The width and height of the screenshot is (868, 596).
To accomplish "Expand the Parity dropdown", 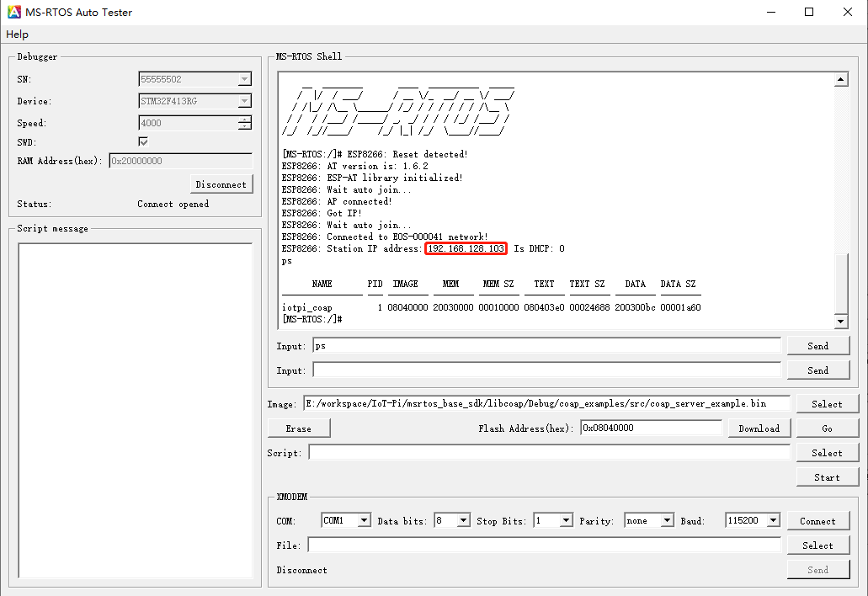I will [666, 521].
